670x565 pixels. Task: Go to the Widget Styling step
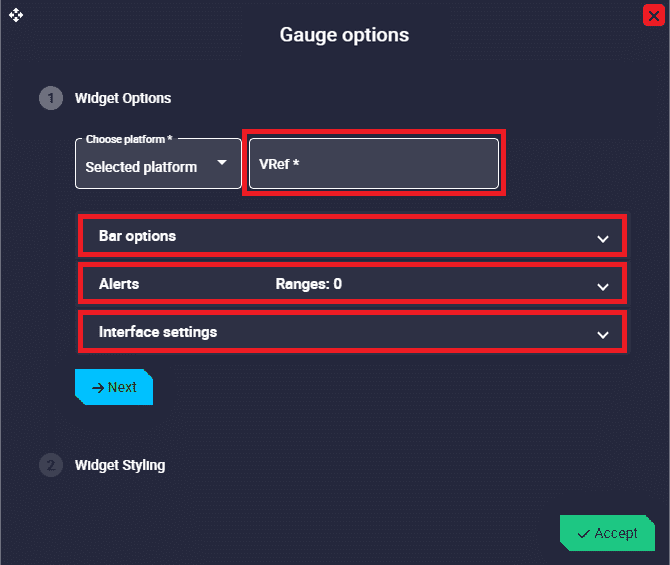coord(120,465)
